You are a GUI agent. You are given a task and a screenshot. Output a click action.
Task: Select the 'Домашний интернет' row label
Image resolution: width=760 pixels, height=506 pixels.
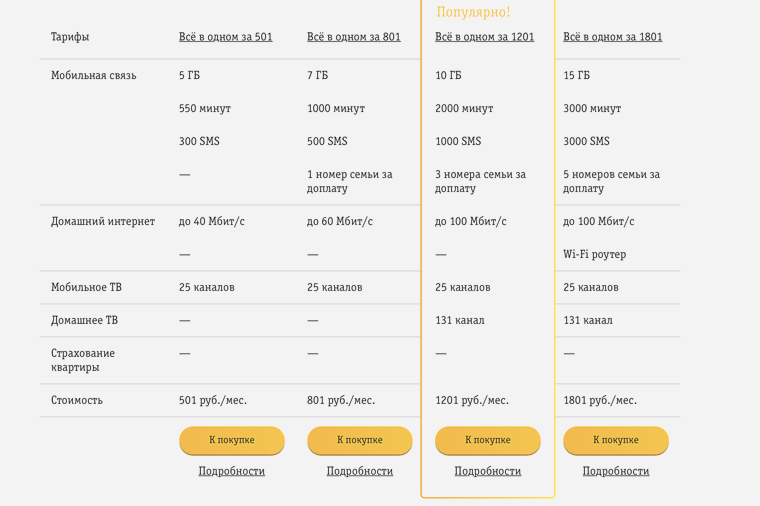(103, 221)
